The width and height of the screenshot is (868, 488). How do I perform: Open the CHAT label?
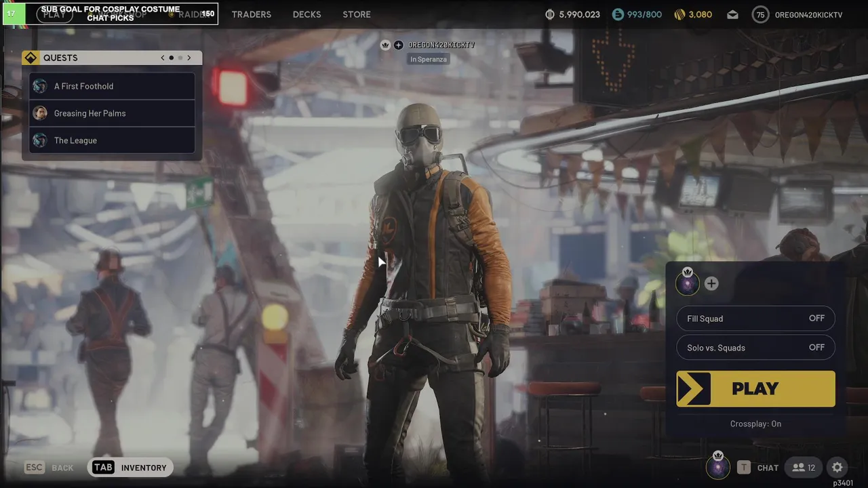click(768, 468)
